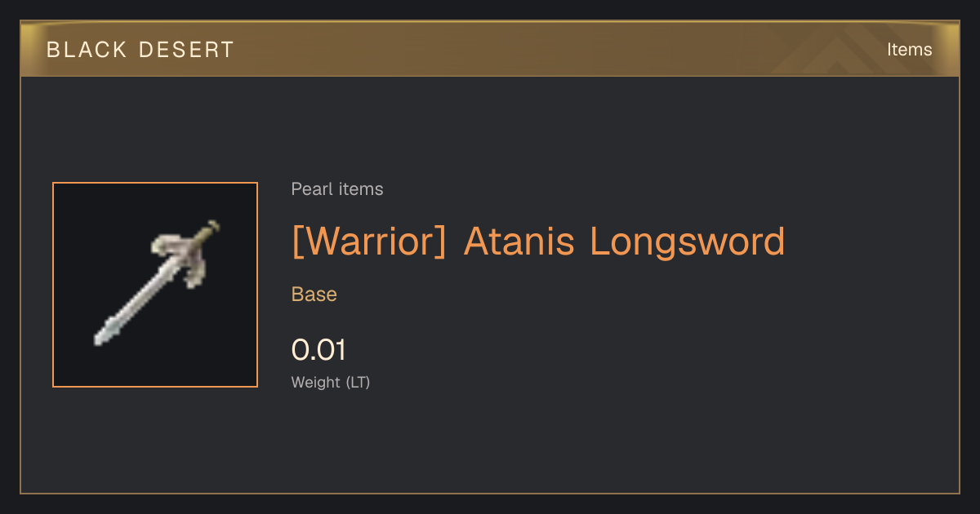Image resolution: width=980 pixels, height=514 pixels.
Task: Click the Weight (LT) caption
Action: (x=331, y=382)
